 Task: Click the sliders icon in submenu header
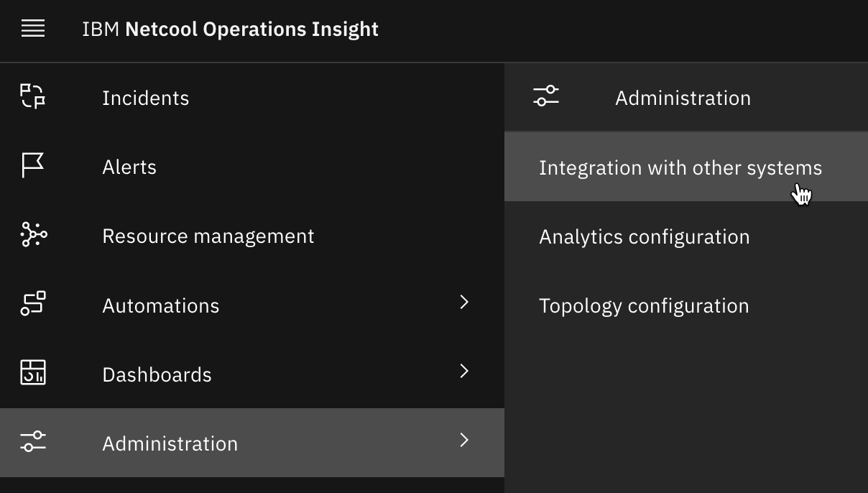tap(546, 96)
